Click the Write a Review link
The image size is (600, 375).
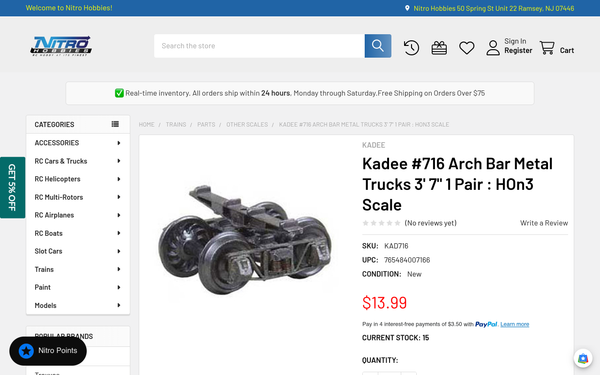544,223
